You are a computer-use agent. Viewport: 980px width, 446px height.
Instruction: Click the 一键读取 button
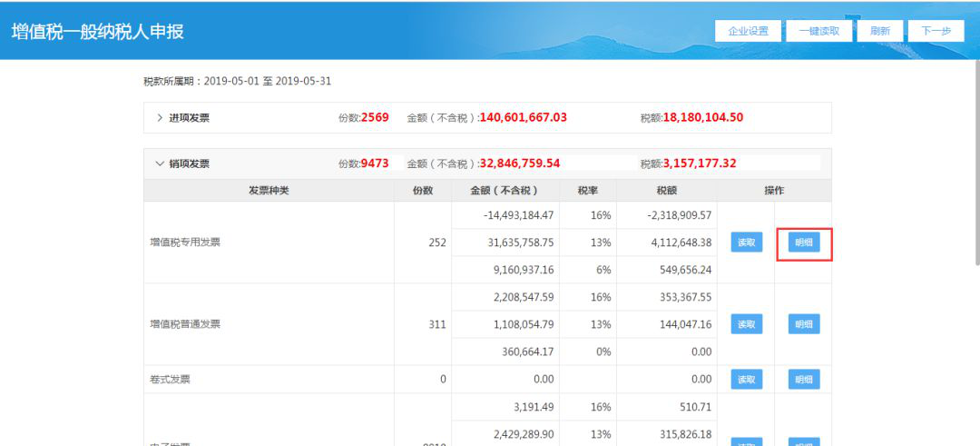[x=818, y=31]
